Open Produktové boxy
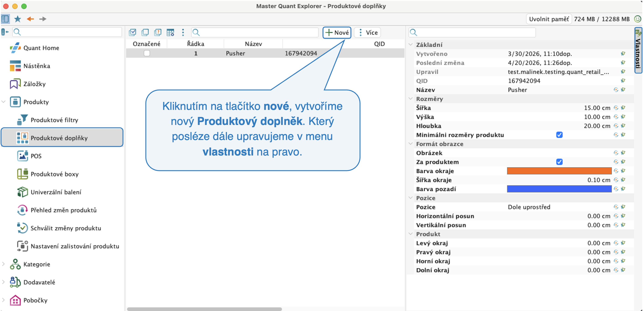644x311 pixels. (x=48, y=174)
